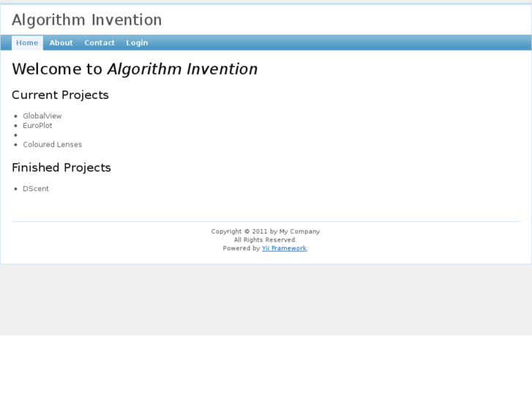Select the GlobalView project entry

(42, 116)
